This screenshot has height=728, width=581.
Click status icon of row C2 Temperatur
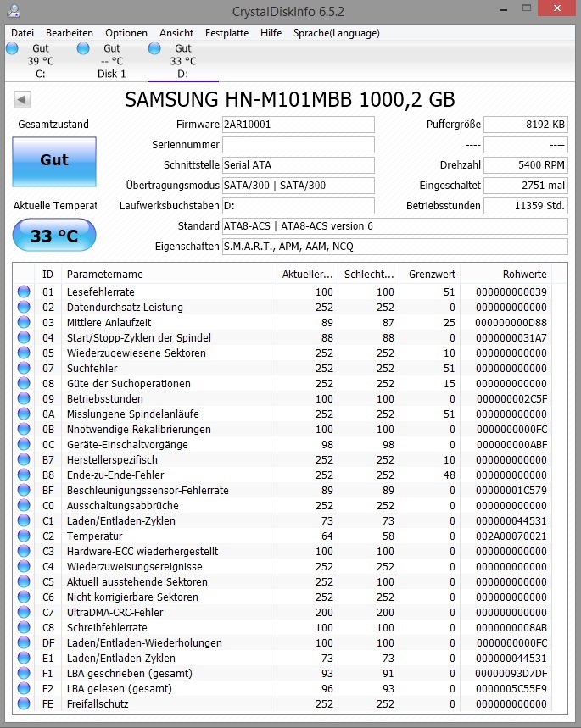24,536
